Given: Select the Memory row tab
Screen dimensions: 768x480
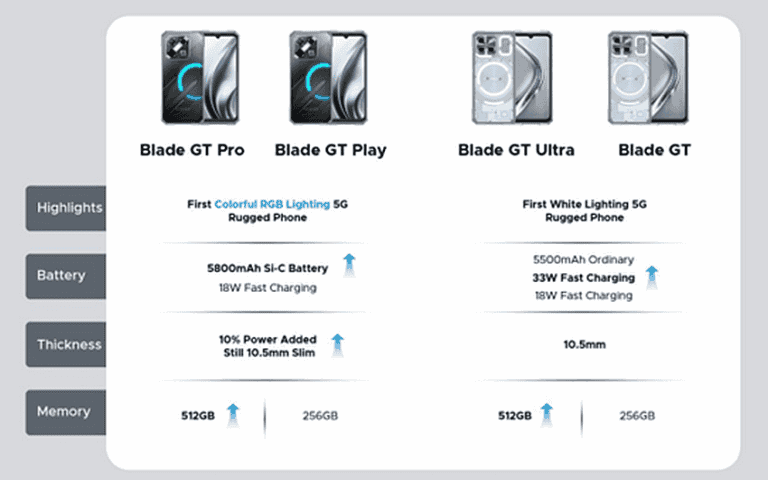Looking at the screenshot, I should click(66, 412).
